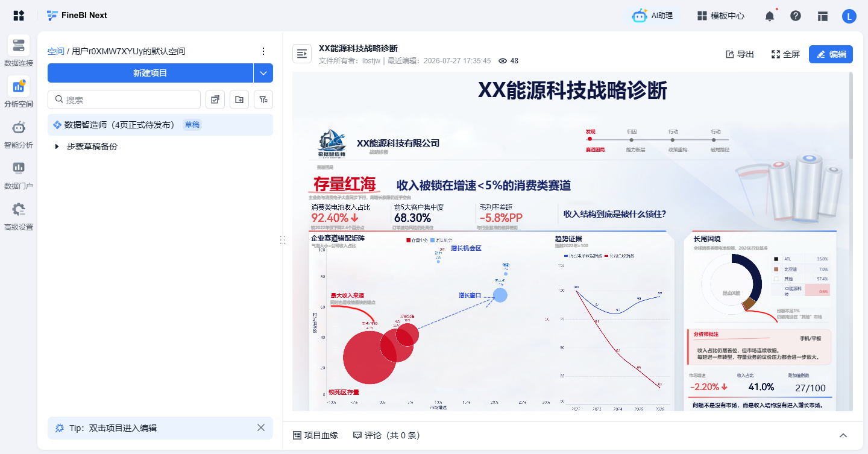868x454 pixels.
Task: Open the app launcher grid icon
Action: pos(19,16)
